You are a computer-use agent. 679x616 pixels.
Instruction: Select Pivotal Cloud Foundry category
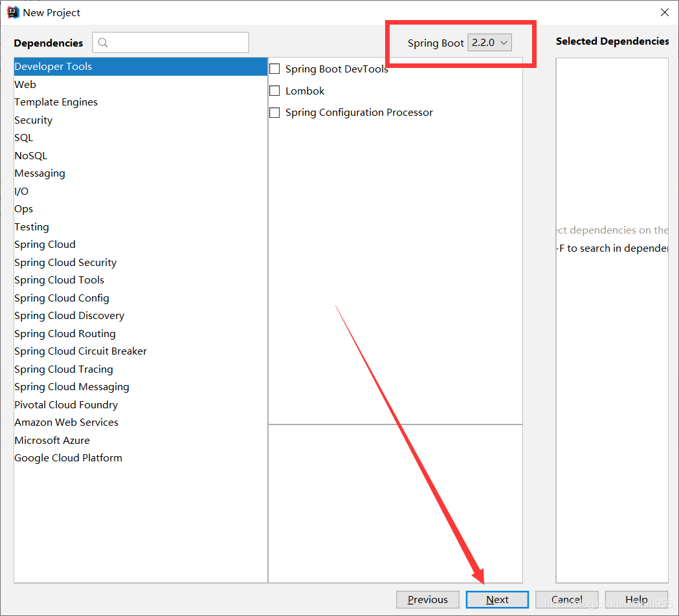140,405
